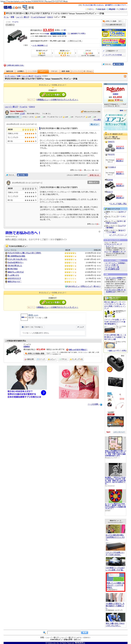Click the RSS feed icon by the review title
Image resolution: width=131 pixels, height=644 pixels.
(125, 76)
